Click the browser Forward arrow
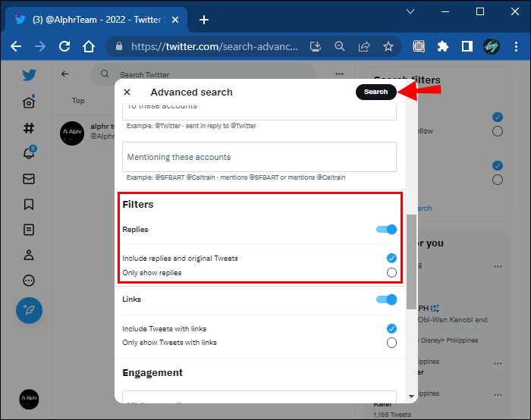This screenshot has height=420, width=531. coord(40,46)
